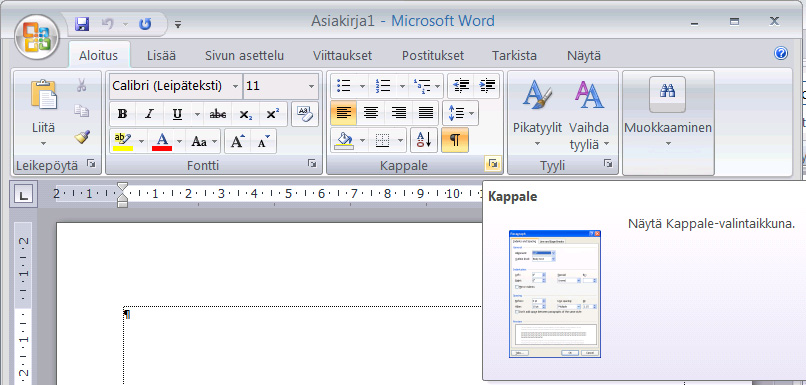
Task: Open the Viittaukset tab
Action: 342,56
